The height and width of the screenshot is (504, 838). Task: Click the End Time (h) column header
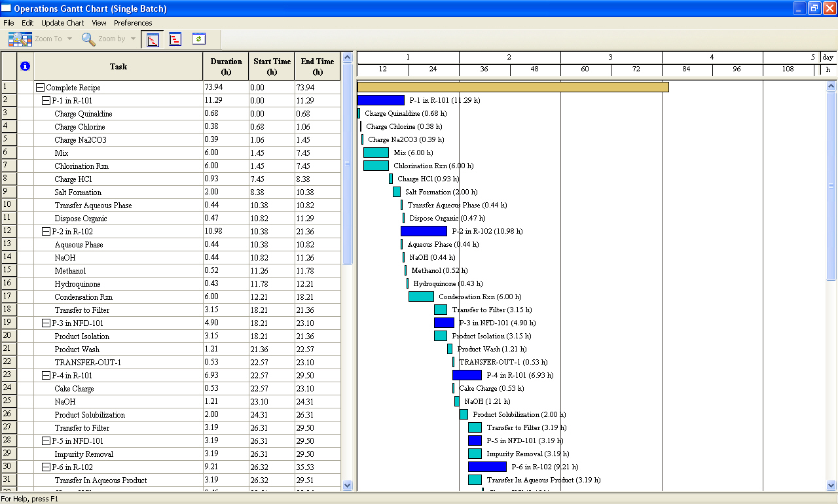[318, 66]
